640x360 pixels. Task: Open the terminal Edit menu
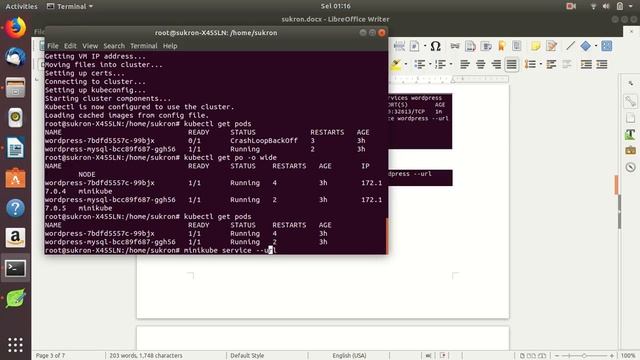click(70, 46)
